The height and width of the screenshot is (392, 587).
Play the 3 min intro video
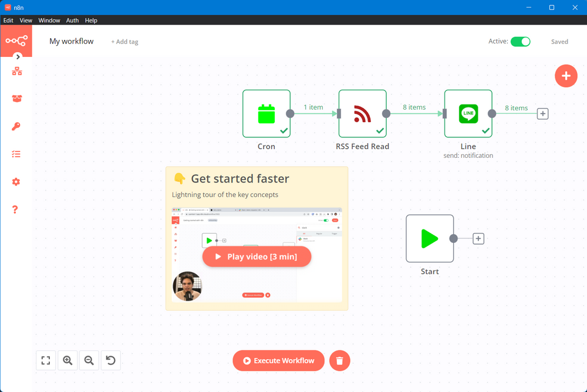[257, 256]
